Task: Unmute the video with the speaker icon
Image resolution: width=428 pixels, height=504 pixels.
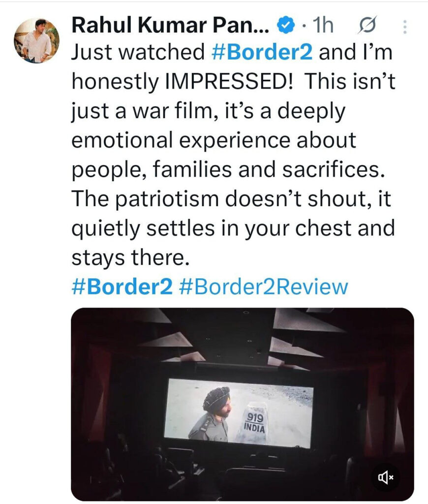Action: tap(385, 476)
